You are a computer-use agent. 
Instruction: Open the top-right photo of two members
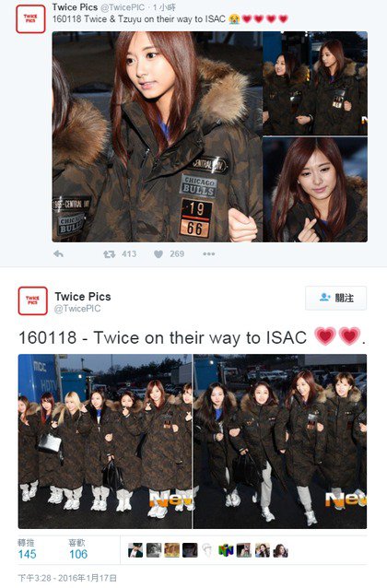[315, 83]
